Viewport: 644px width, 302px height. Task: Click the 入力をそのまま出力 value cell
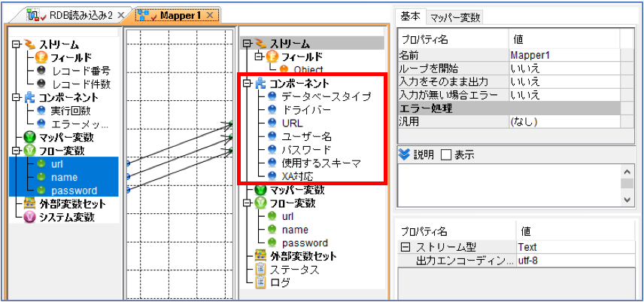[564, 82]
